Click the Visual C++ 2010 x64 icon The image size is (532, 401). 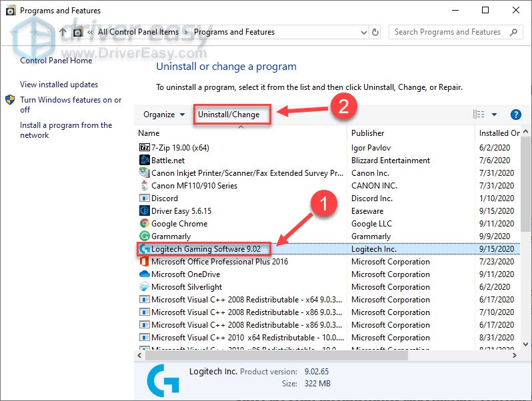(145, 337)
